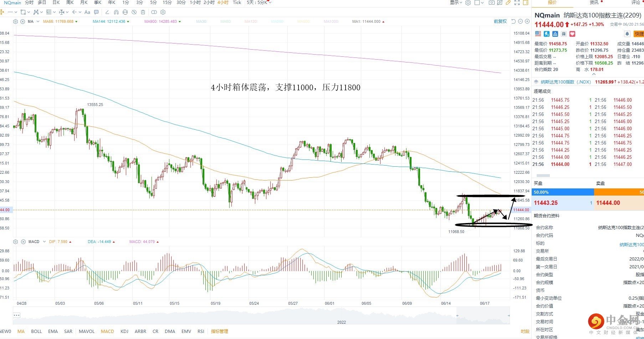Click the blue lightning quick-trade icon
This screenshot has width=644, height=339.
[547, 34]
